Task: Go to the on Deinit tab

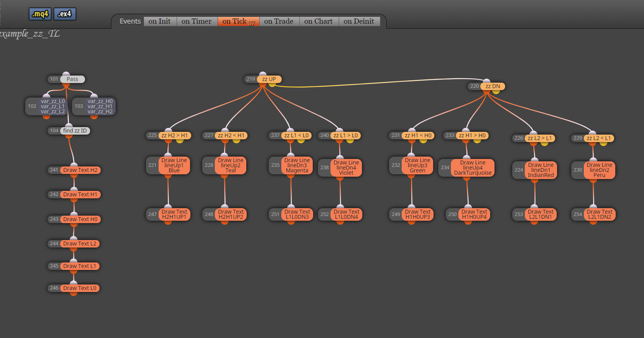Action: [x=359, y=21]
